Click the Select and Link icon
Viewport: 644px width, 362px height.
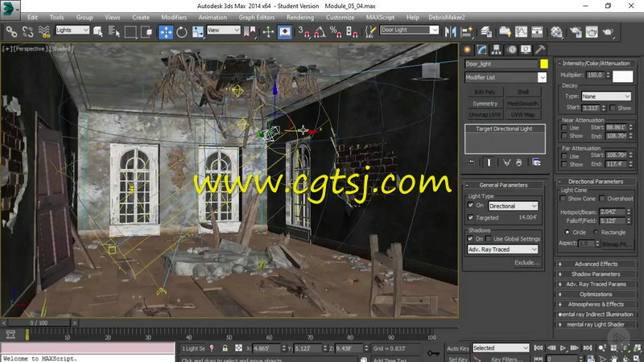[11, 31]
